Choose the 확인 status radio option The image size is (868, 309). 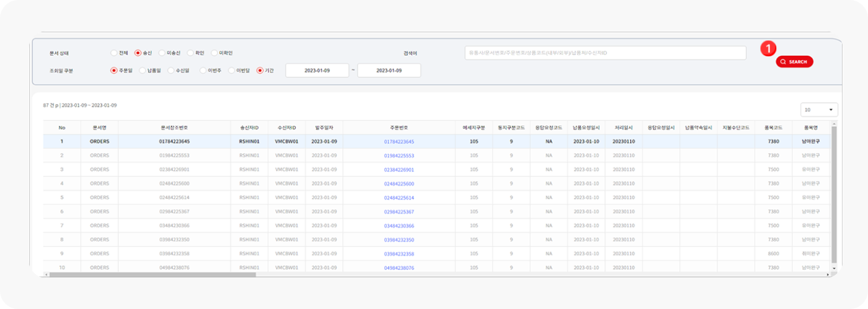[x=191, y=53]
